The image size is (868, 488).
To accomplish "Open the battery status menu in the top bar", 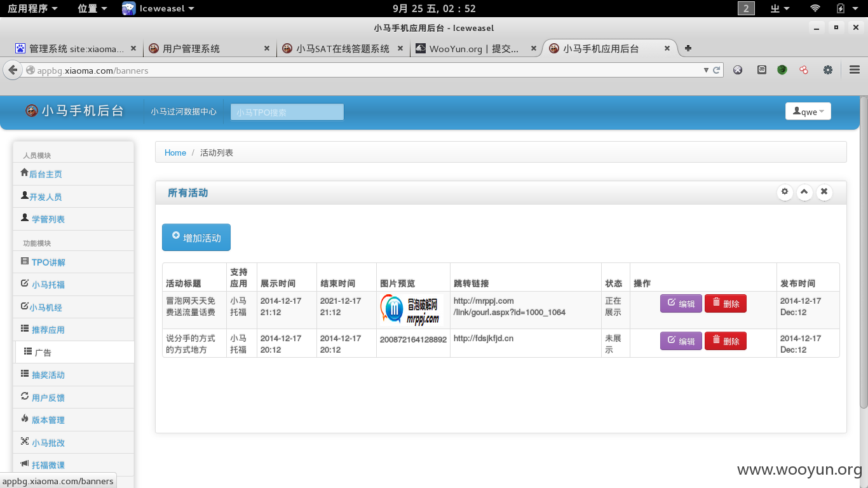I will tap(846, 8).
